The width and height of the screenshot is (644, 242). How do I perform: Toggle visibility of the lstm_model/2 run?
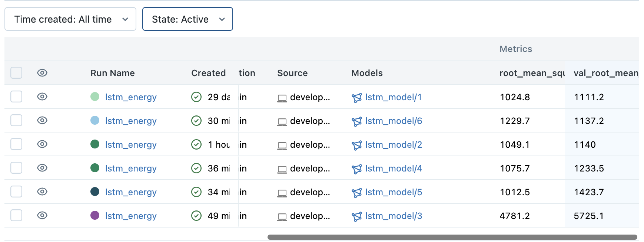point(42,144)
